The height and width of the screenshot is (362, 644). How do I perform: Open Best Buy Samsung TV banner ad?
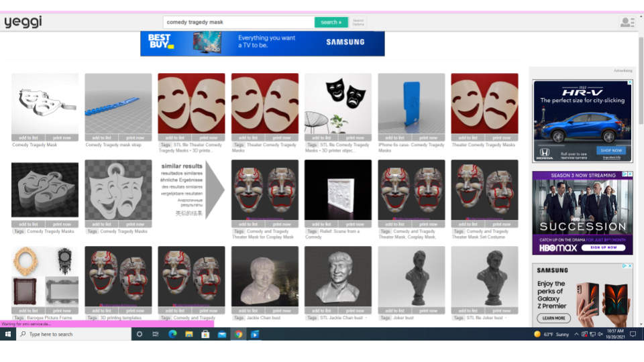click(x=262, y=44)
